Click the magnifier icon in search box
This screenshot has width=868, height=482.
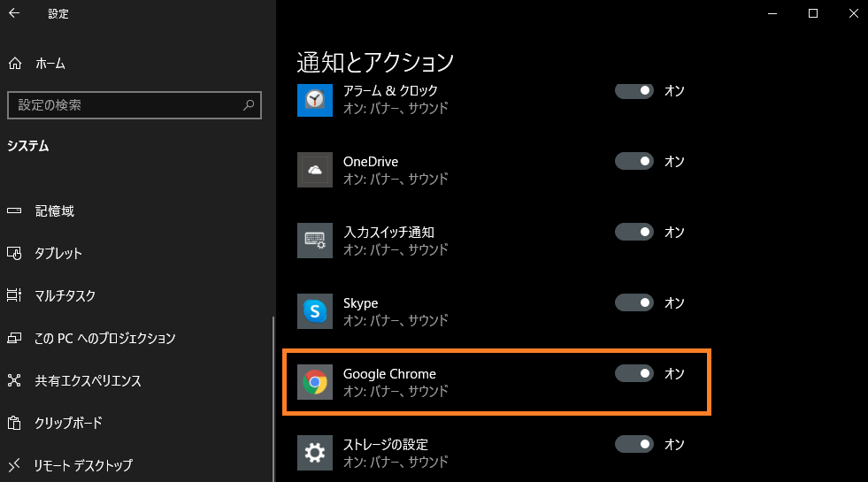249,104
